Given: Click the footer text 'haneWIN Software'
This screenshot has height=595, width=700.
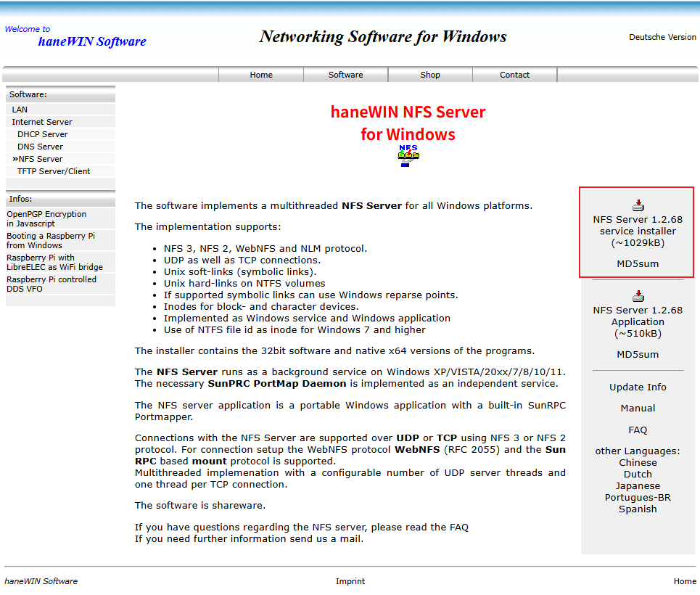Looking at the screenshot, I should pyautogui.click(x=41, y=581).
